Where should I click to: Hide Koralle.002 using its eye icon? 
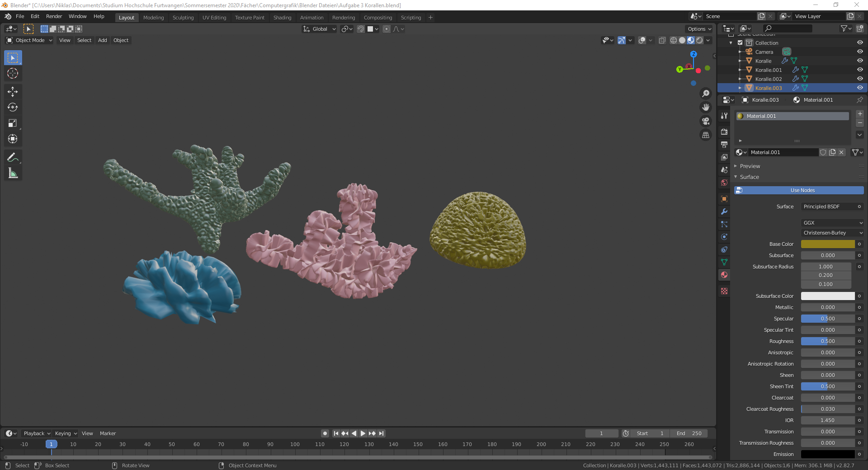[860, 79]
